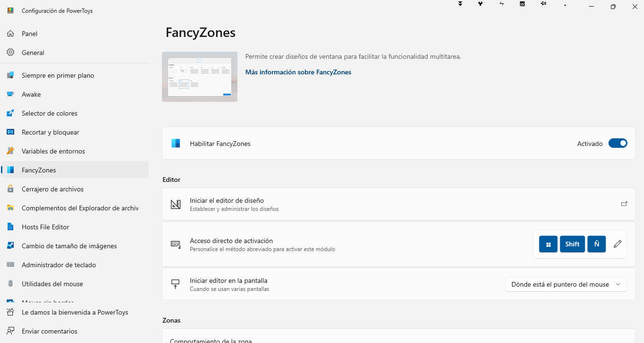644x343 pixels.
Task: Disable the Habilitar FancyZones toggle
Action: pyautogui.click(x=617, y=143)
